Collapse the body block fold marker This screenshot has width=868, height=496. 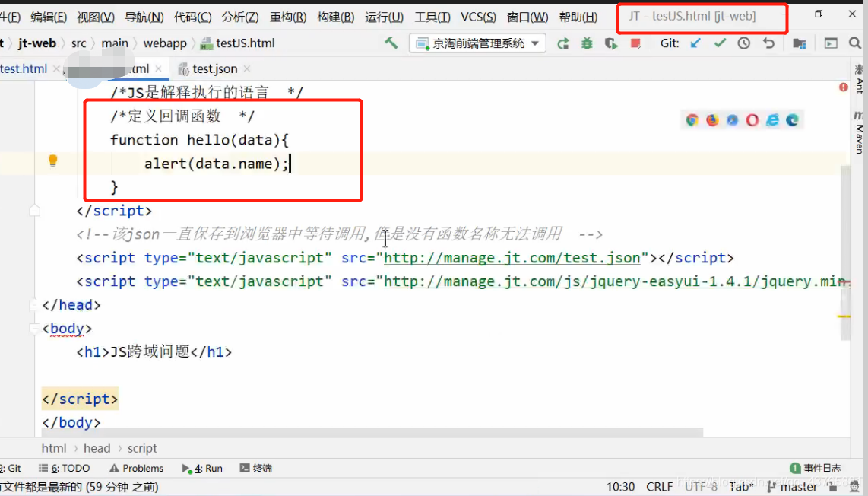(x=34, y=328)
